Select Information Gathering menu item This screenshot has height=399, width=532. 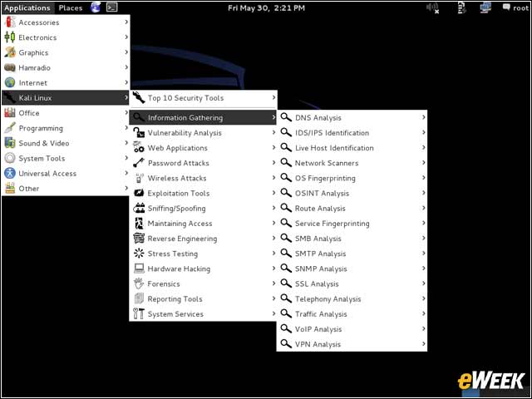coord(203,117)
